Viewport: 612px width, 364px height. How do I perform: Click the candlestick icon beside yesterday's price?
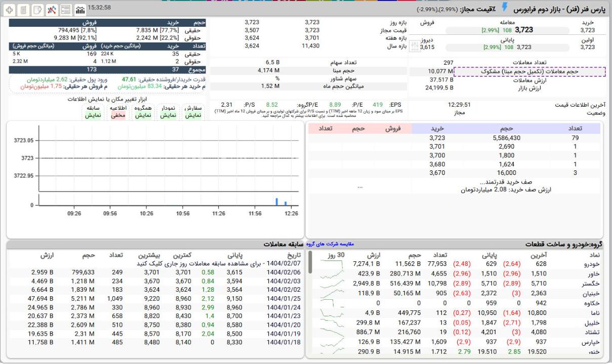coord(414,46)
